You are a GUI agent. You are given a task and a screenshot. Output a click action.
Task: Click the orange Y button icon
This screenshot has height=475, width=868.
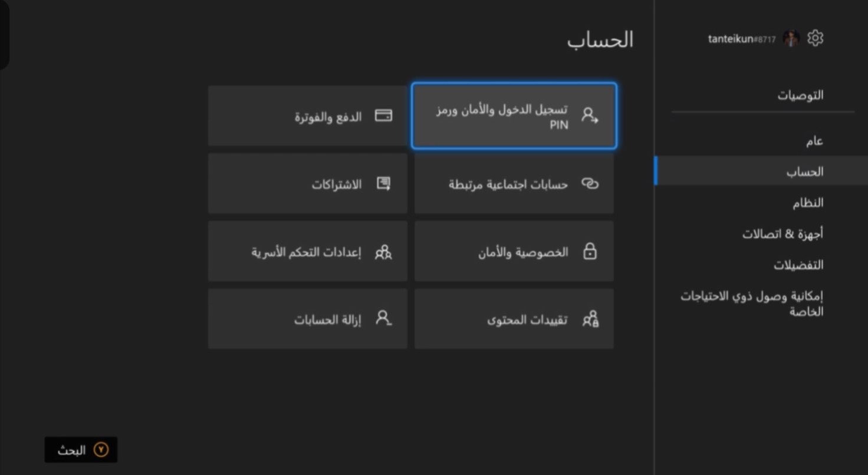click(101, 450)
